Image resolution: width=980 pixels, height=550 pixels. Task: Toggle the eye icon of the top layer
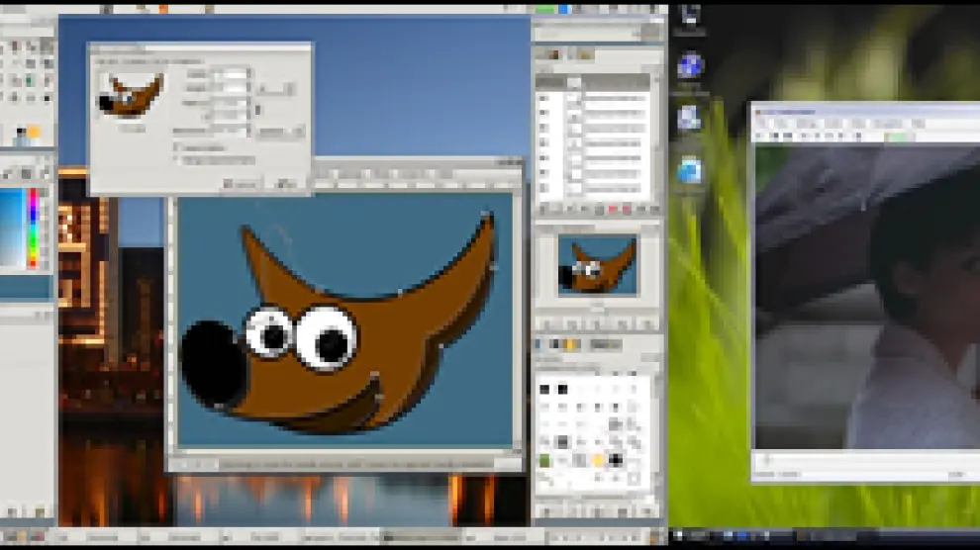(543, 98)
